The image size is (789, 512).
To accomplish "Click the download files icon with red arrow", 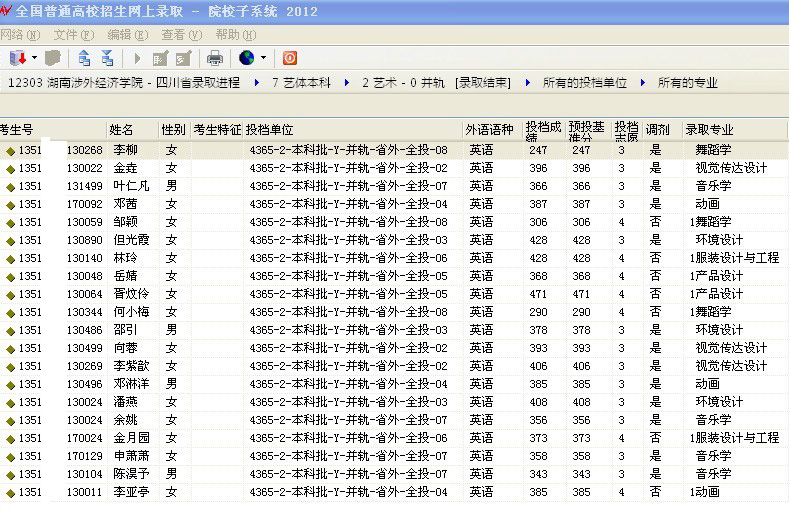I will tap(17, 58).
